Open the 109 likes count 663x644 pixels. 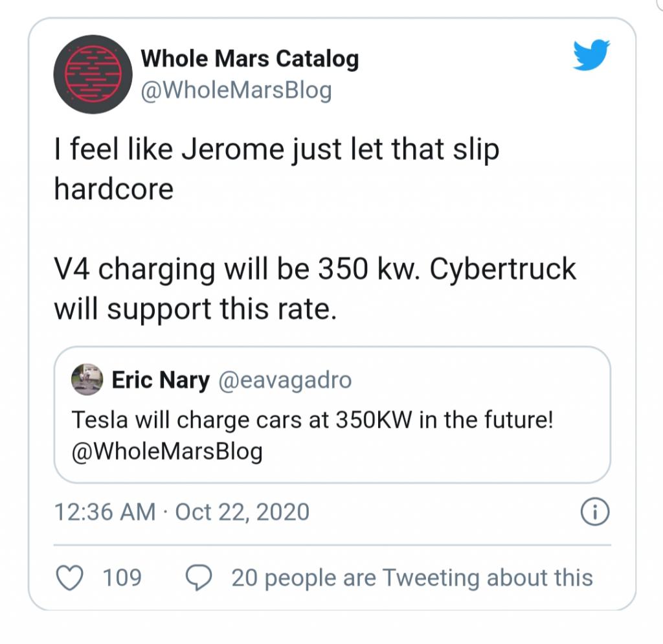[x=122, y=577]
